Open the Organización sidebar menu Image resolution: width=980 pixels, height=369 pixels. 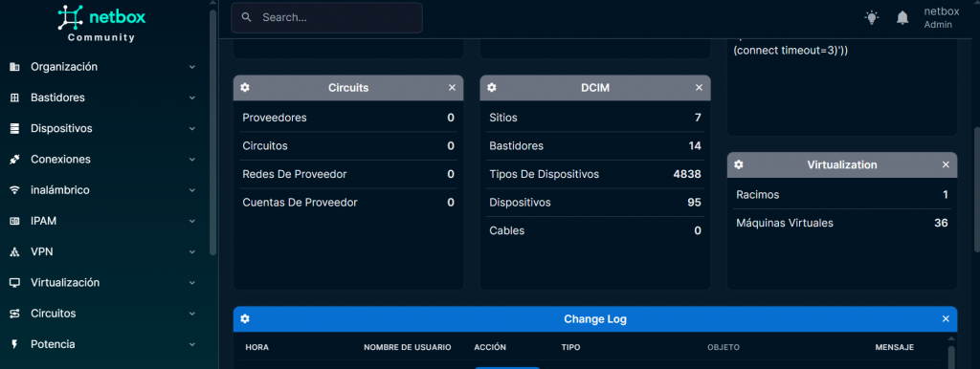click(103, 67)
